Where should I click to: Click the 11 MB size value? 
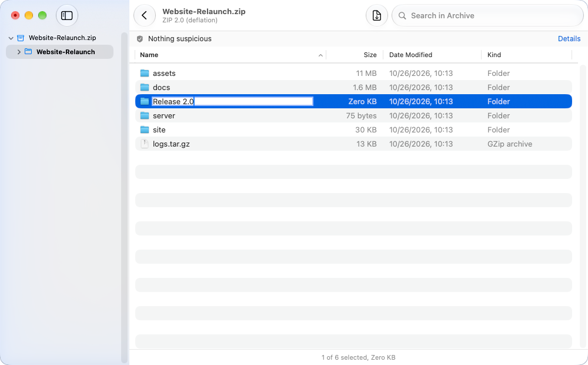click(366, 73)
